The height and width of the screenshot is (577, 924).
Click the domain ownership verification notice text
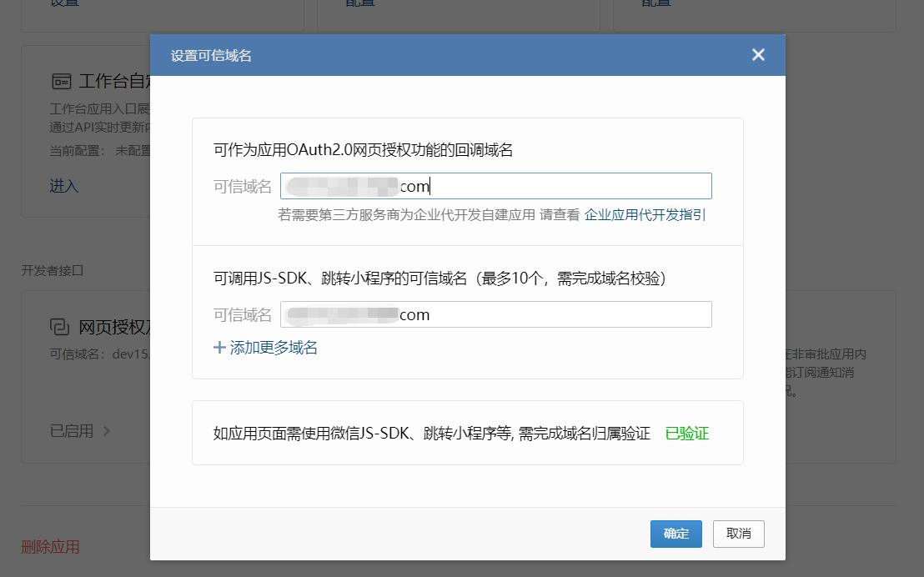(431, 434)
